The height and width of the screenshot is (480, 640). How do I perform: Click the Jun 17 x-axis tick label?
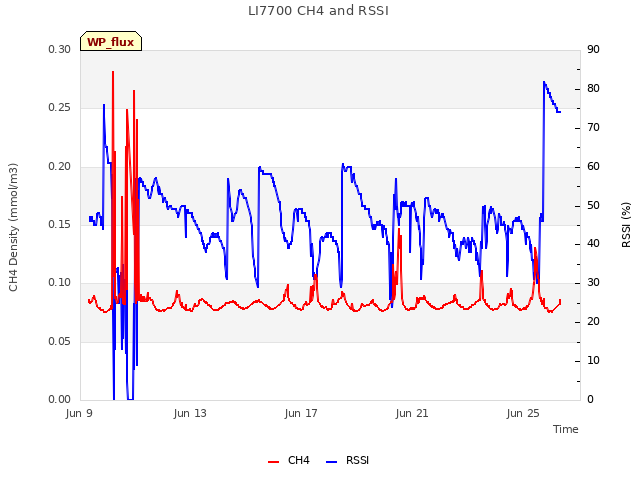[x=301, y=413]
